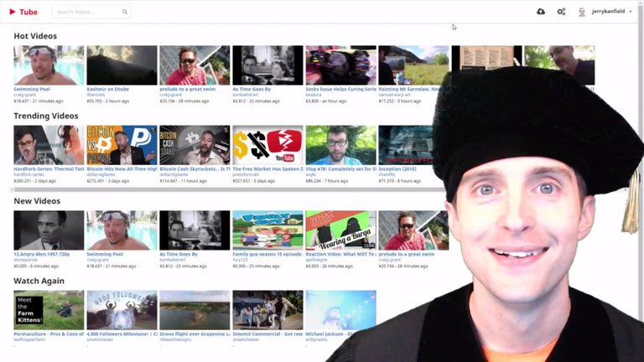This screenshot has width=644, height=362.
Task: Open the Michael Jackson thumbnail
Action: coord(341,310)
